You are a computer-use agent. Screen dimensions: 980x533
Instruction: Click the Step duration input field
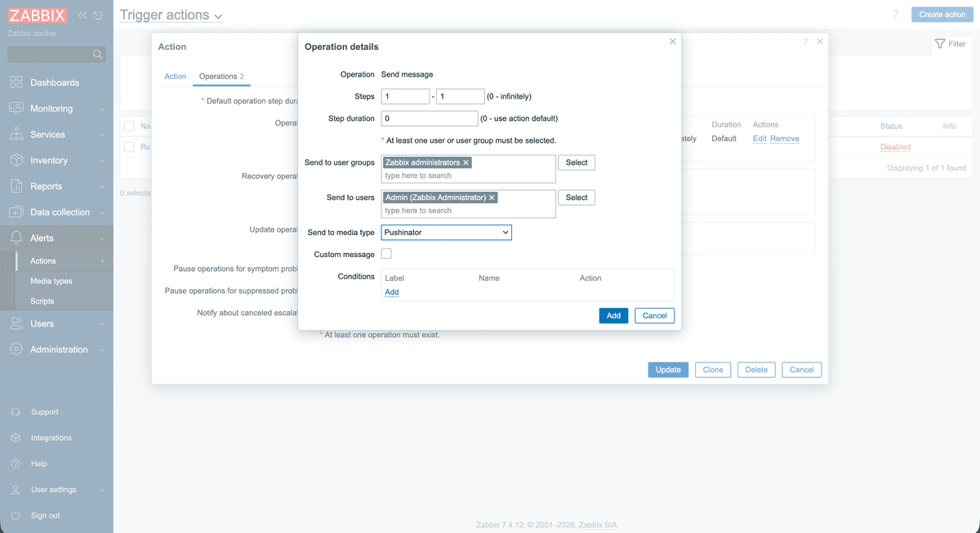tap(430, 118)
